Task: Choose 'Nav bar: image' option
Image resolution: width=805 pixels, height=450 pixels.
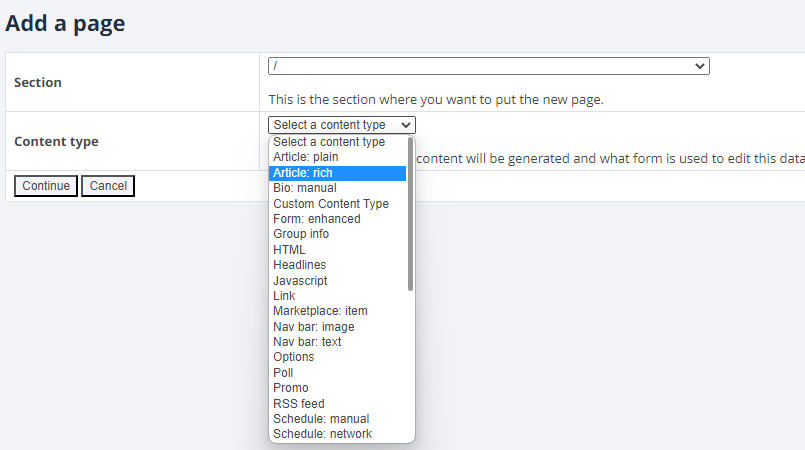Action: [314, 327]
